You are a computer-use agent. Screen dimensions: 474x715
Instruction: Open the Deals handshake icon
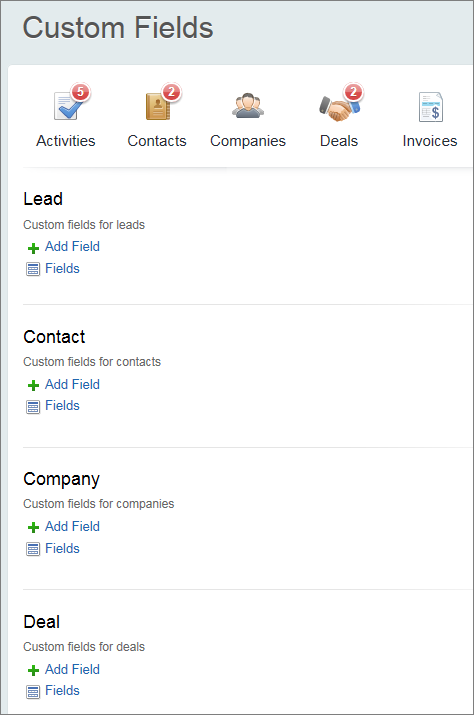coord(339,108)
